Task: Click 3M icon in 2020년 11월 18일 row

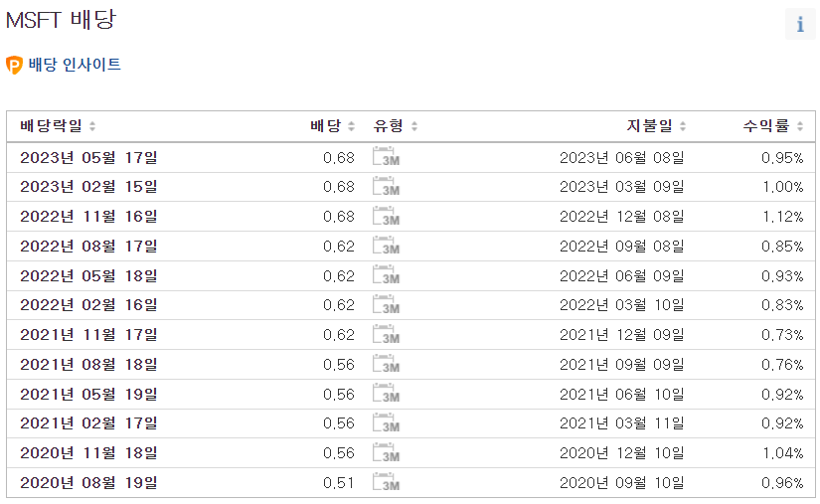Action: coord(386,452)
